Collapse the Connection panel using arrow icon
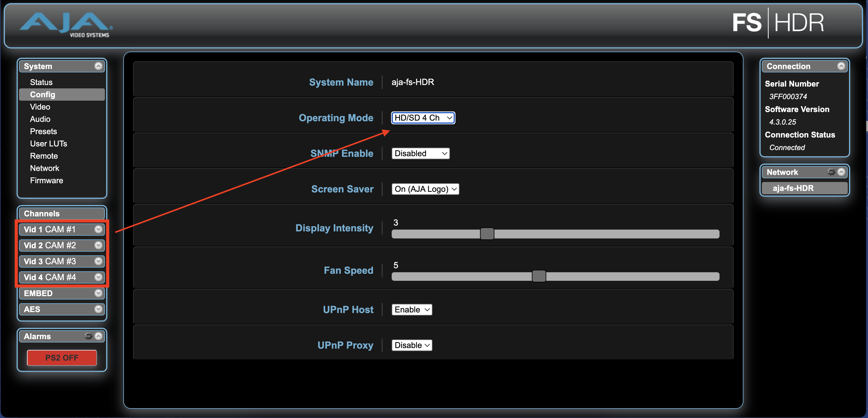 tap(841, 66)
